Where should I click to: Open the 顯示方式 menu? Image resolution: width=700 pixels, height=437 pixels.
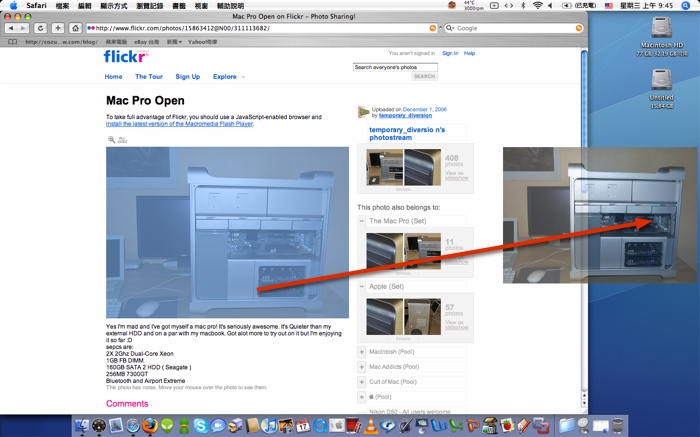[x=114, y=6]
